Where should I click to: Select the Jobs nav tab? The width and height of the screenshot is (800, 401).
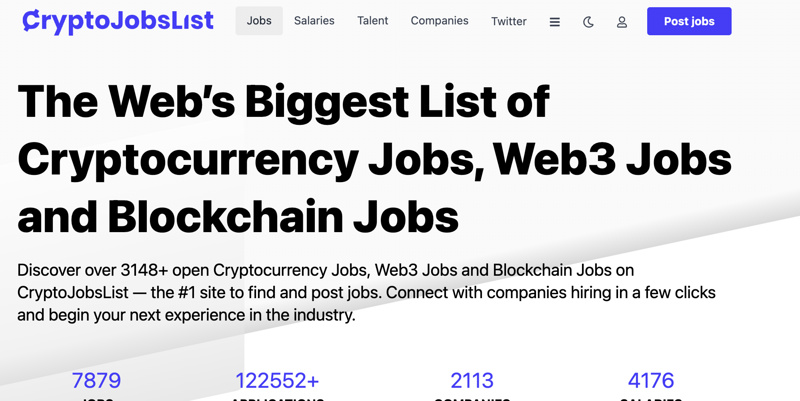tap(259, 21)
